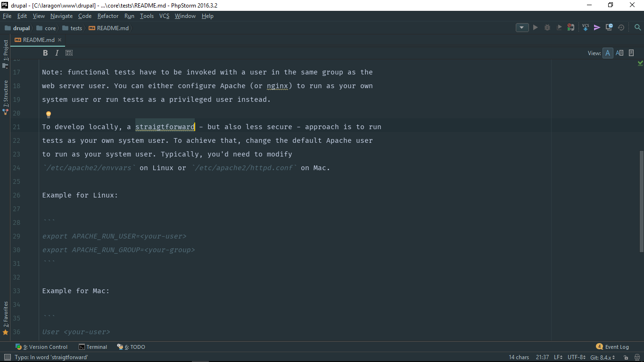Screen dimensions: 644x362
Task: Click the 'User <your-user>' code line
Action: (76, 332)
